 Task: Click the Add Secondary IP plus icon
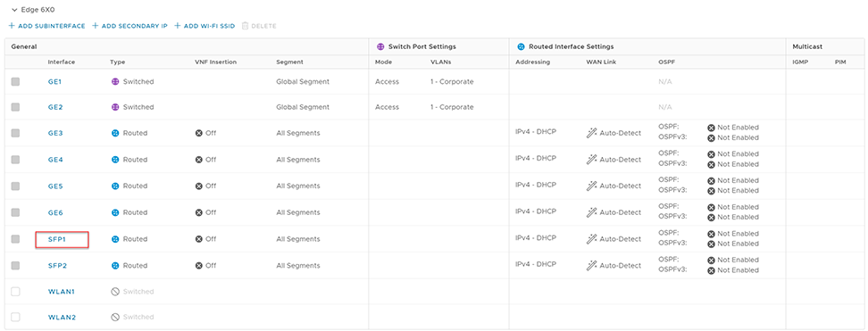click(96, 26)
